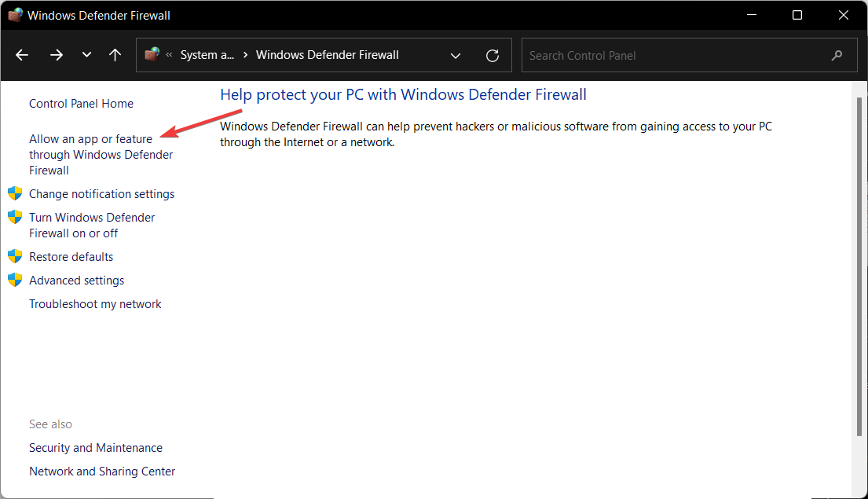The width and height of the screenshot is (868, 499).
Task: Open Advanced settings
Action: click(77, 281)
